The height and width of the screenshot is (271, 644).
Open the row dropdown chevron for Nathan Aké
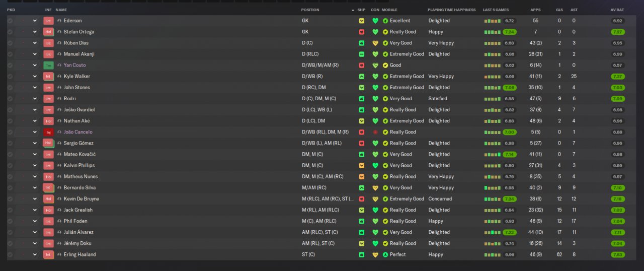[x=35, y=121]
